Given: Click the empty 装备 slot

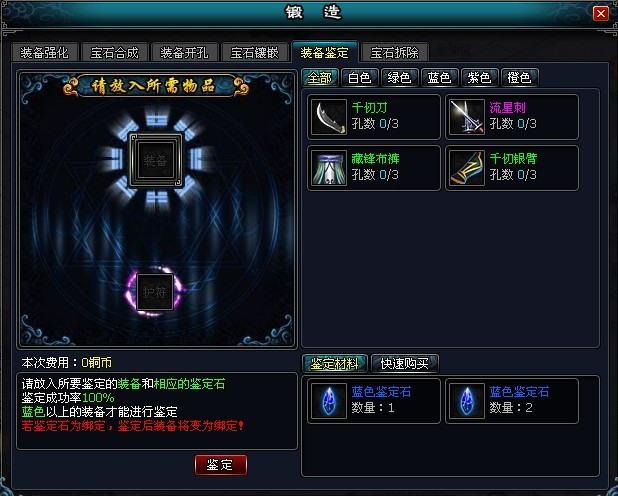Looking at the screenshot, I should tap(156, 160).
